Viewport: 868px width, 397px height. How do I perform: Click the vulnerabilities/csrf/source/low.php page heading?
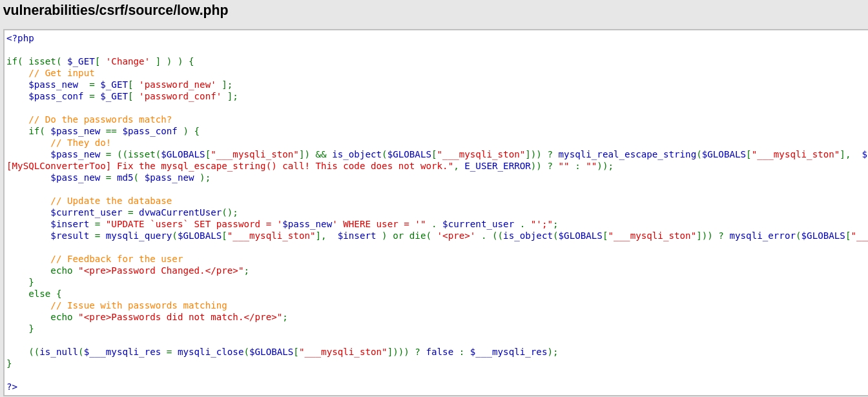116,10
